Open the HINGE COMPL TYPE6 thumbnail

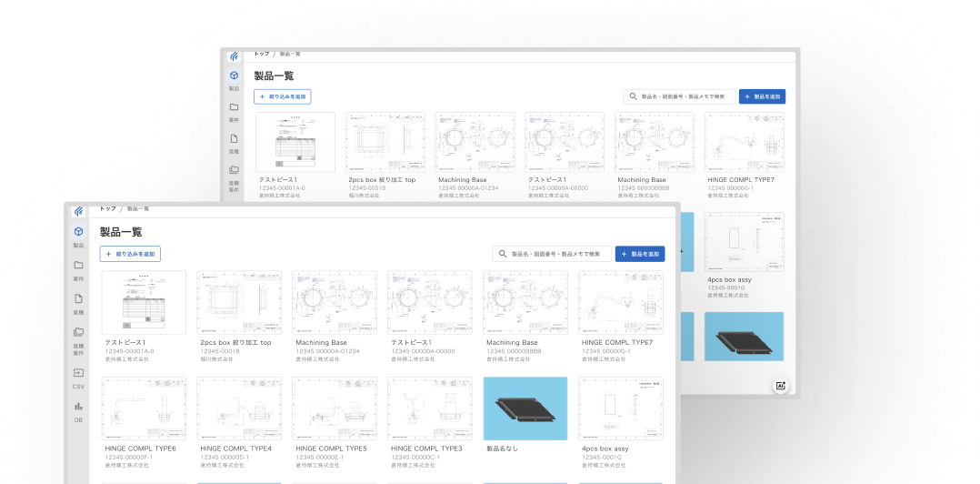(x=144, y=408)
